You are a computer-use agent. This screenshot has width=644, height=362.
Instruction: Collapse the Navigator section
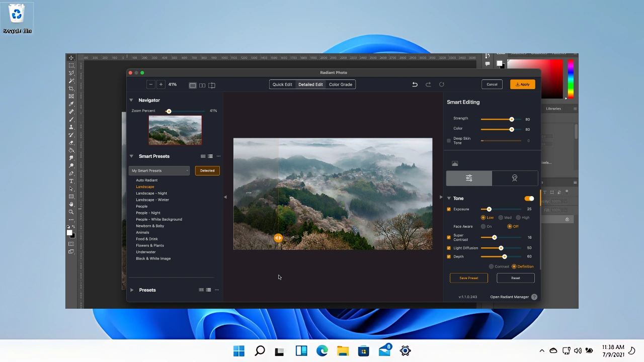pyautogui.click(x=131, y=100)
